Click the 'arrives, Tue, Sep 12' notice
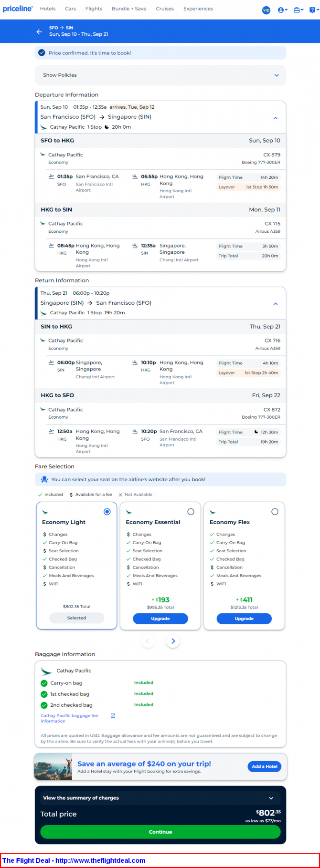This screenshot has height=868, width=320. (x=132, y=107)
